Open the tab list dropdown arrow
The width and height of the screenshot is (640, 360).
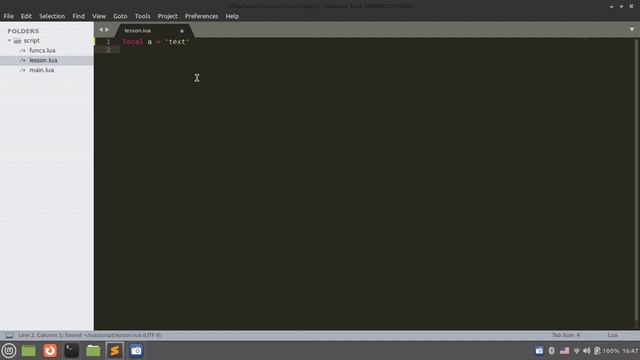pos(631,29)
